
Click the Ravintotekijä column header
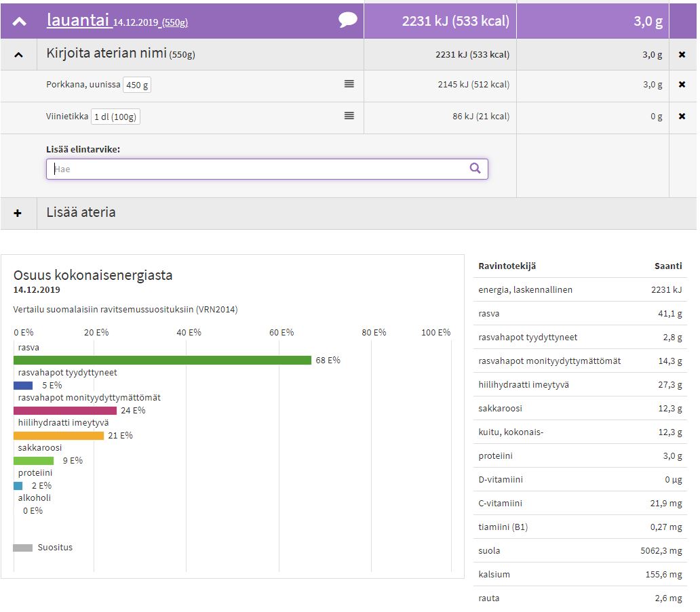(507, 266)
